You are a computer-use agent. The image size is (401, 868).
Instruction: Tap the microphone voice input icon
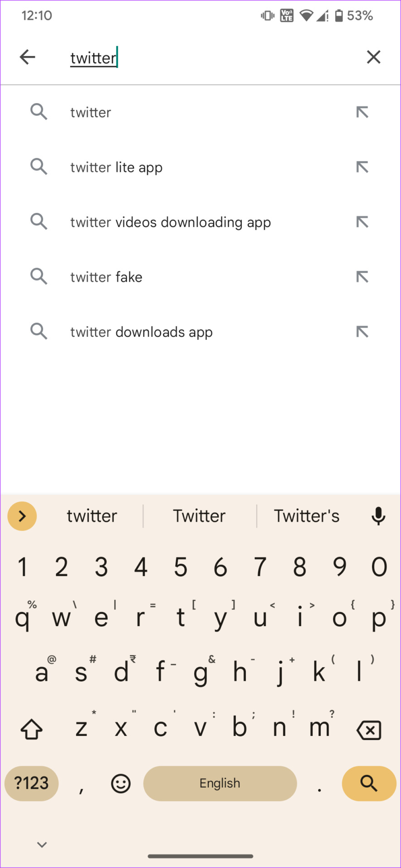(x=378, y=516)
